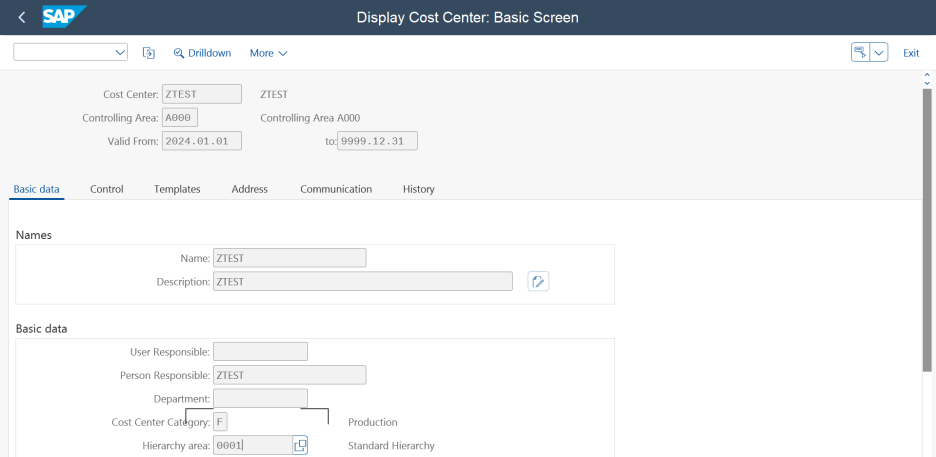Switch to the Address tab
The height and width of the screenshot is (457, 936).
(x=250, y=189)
